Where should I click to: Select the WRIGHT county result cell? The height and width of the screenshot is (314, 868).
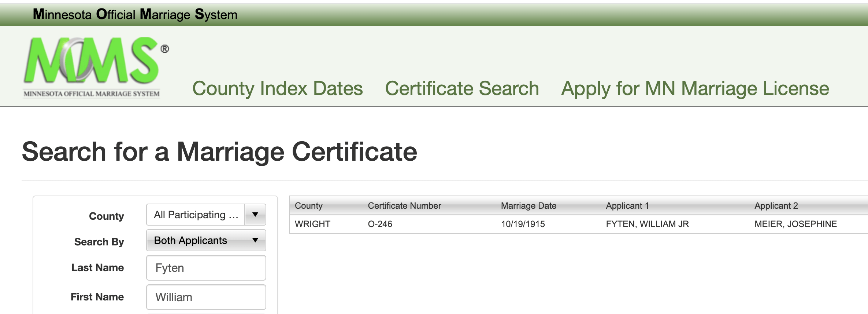[x=312, y=224]
